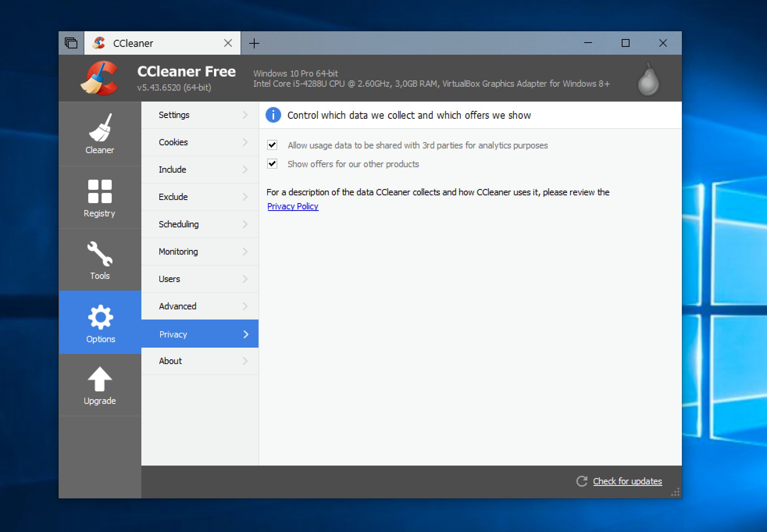Open the Scheduling options page
The width and height of the screenshot is (767, 532).
179,224
